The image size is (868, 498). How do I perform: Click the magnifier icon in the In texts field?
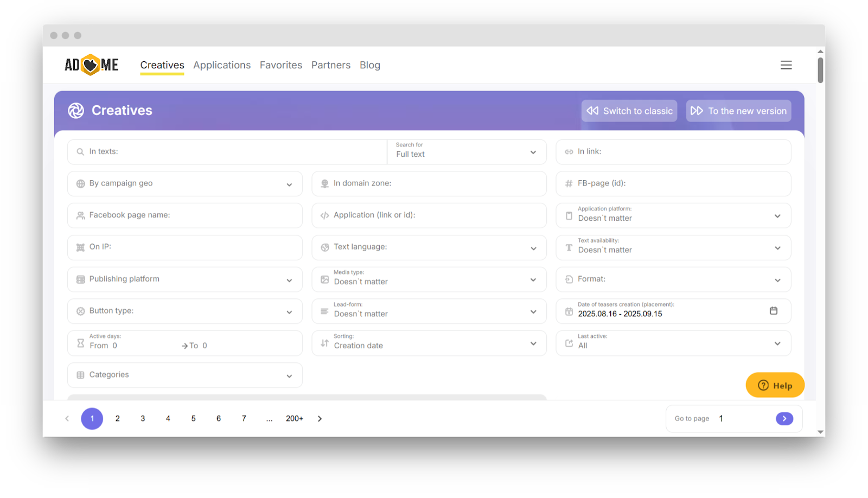(x=79, y=151)
